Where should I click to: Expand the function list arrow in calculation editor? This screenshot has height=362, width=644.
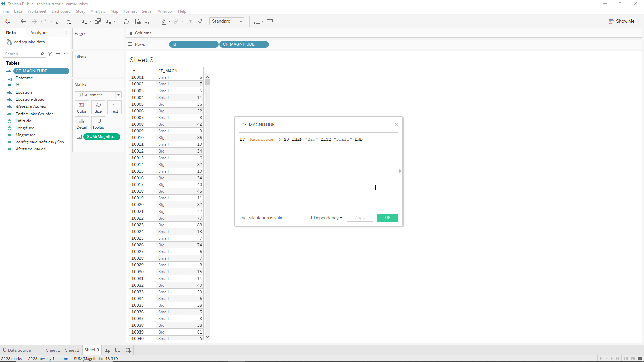[x=400, y=171]
